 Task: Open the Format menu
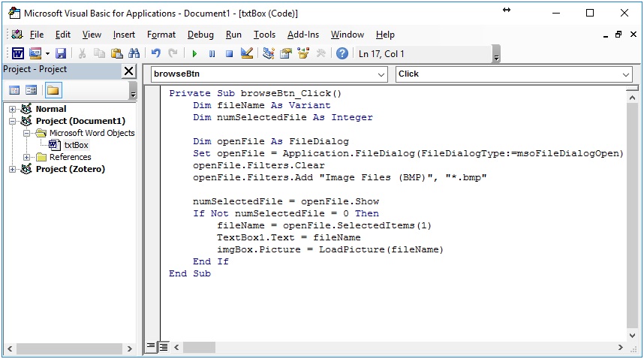(161, 35)
